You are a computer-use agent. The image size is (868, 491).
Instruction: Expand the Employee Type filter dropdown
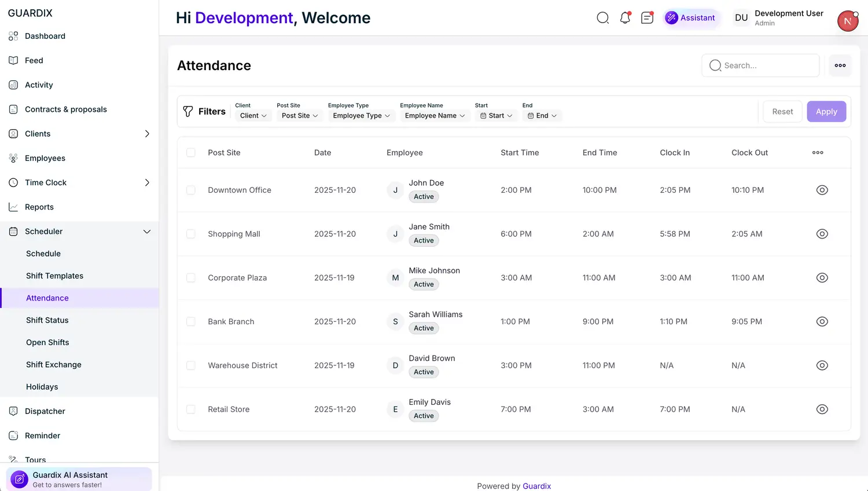point(361,116)
